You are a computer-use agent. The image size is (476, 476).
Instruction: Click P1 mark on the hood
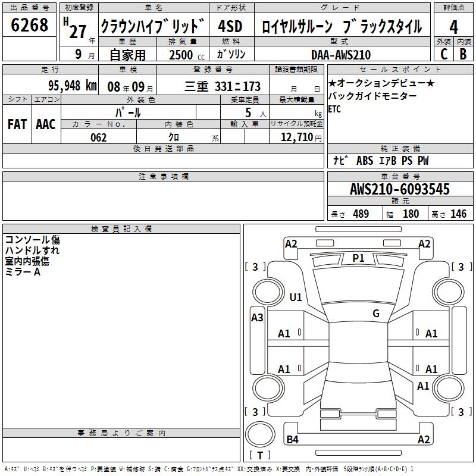click(x=358, y=258)
